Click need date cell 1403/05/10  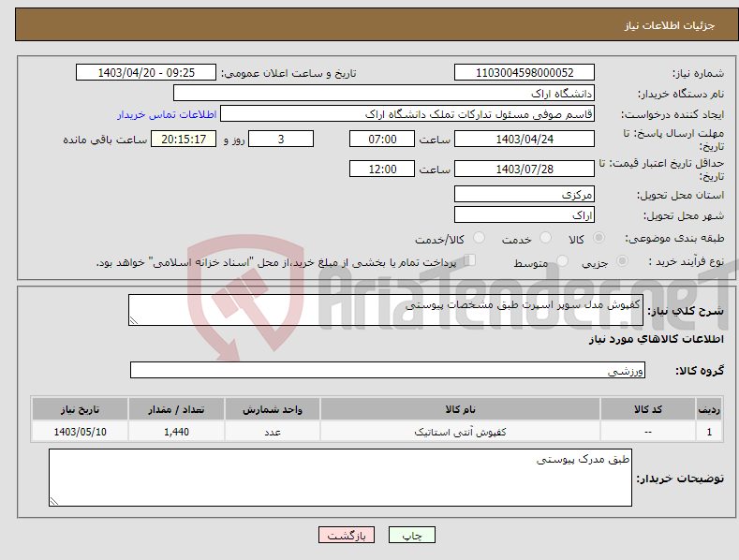[x=81, y=432]
